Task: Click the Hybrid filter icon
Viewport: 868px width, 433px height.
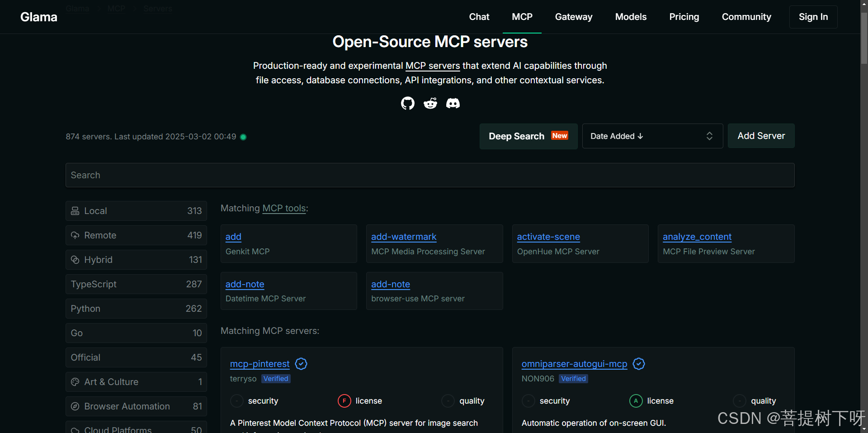Action: (75, 260)
